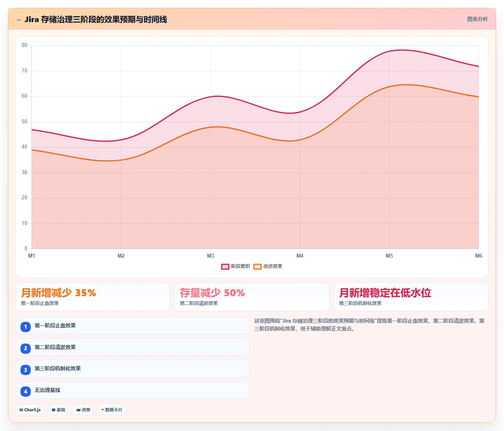Click the 表格 tag chip

[x=58, y=410]
